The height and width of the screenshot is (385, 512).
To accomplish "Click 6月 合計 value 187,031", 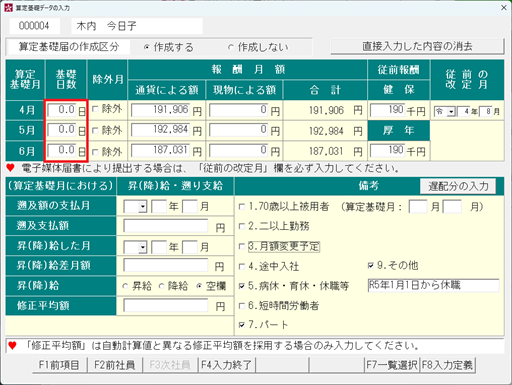I will (326, 152).
